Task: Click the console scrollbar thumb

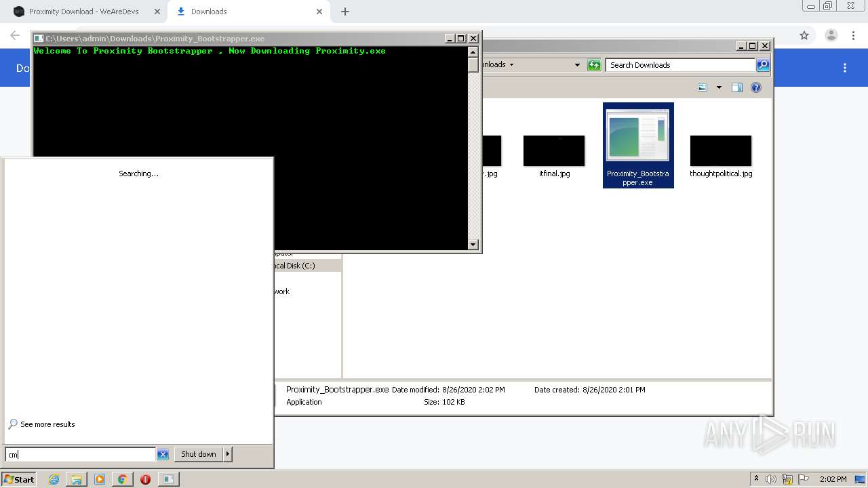Action: pyautogui.click(x=473, y=64)
